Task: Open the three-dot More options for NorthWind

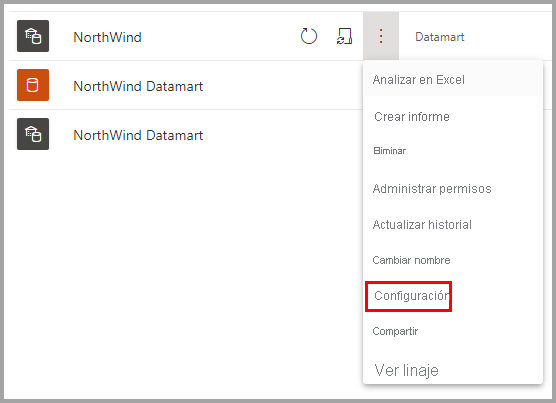Action: (x=381, y=36)
